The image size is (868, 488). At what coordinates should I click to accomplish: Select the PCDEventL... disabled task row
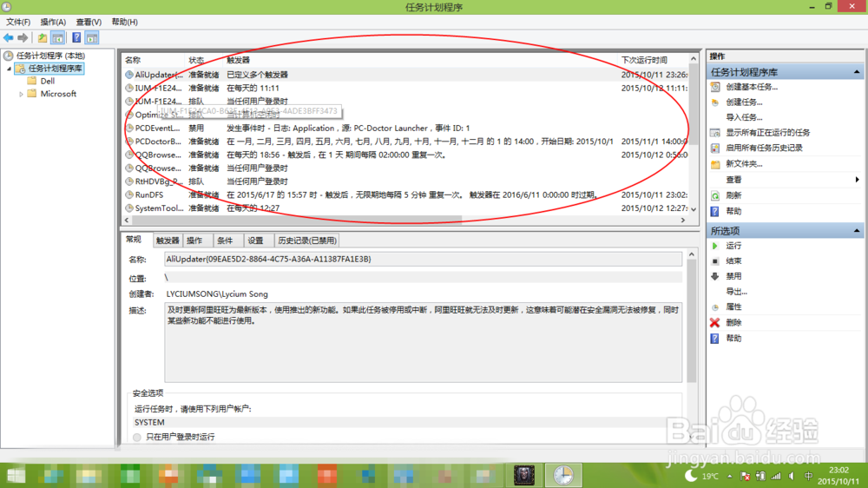tap(405, 128)
